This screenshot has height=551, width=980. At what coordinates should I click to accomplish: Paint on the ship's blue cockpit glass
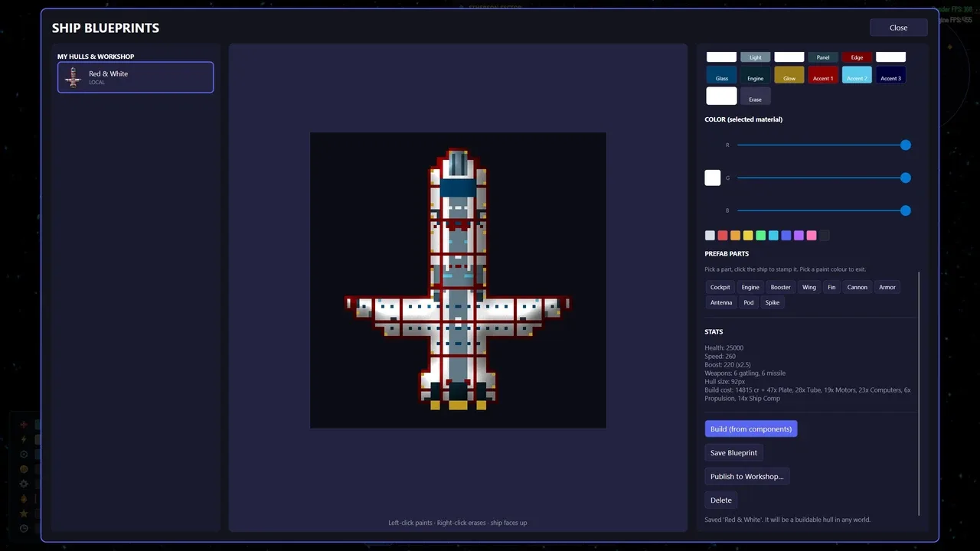[457, 187]
